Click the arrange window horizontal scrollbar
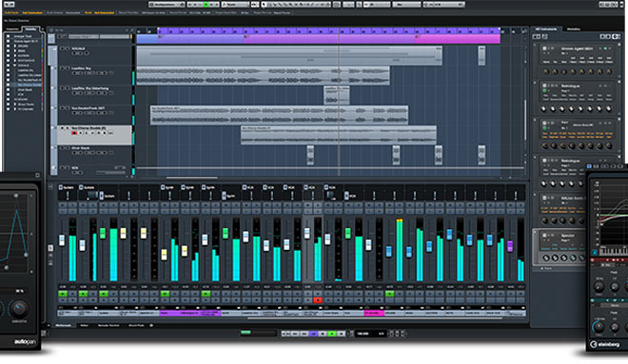628x364 pixels. pos(192,178)
